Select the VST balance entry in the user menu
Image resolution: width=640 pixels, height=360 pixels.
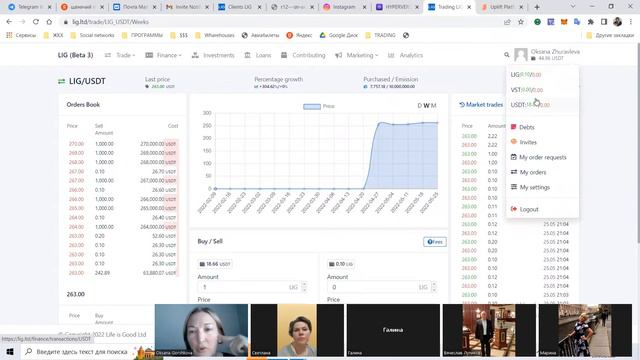click(542, 90)
